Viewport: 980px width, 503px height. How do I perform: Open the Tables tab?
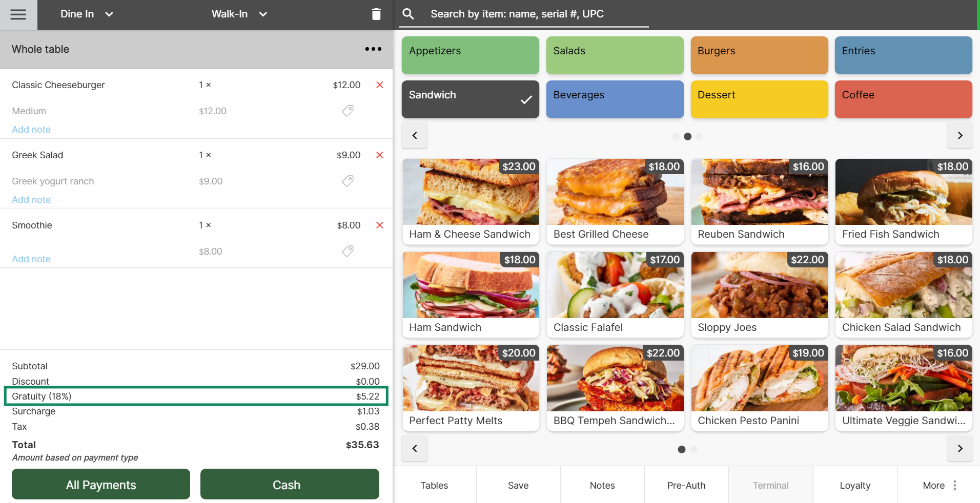pos(434,485)
